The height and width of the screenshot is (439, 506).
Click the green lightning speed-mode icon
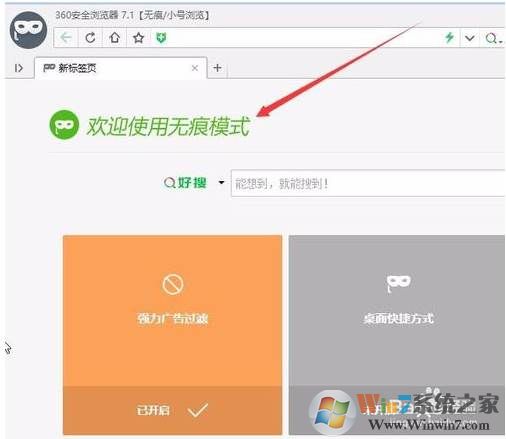(x=450, y=37)
